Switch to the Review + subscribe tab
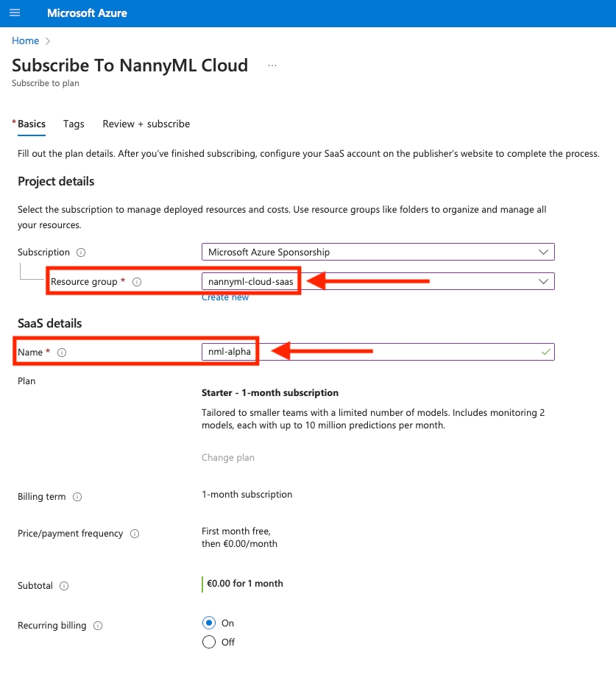The width and height of the screenshot is (616, 675). coord(146,124)
